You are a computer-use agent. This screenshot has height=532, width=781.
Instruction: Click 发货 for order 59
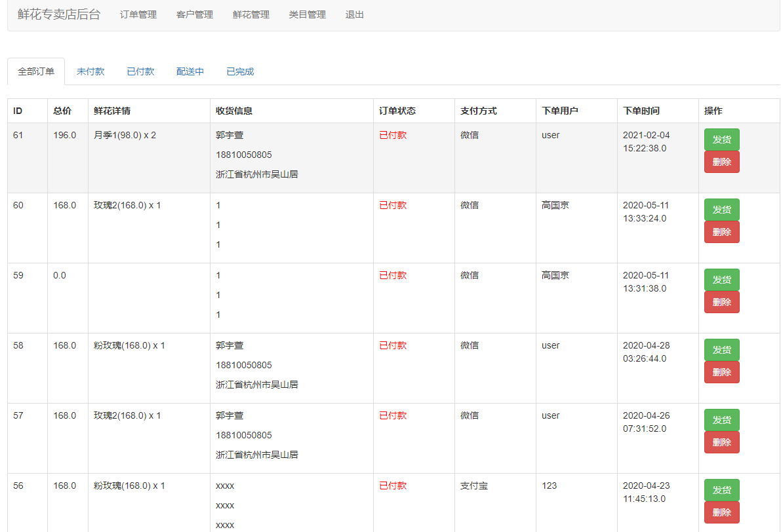pyautogui.click(x=721, y=279)
